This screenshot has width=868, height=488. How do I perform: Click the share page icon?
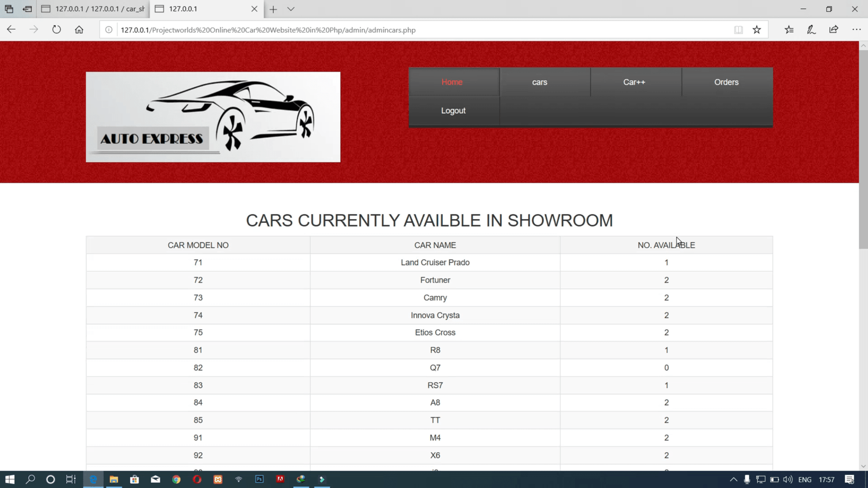coord(834,30)
